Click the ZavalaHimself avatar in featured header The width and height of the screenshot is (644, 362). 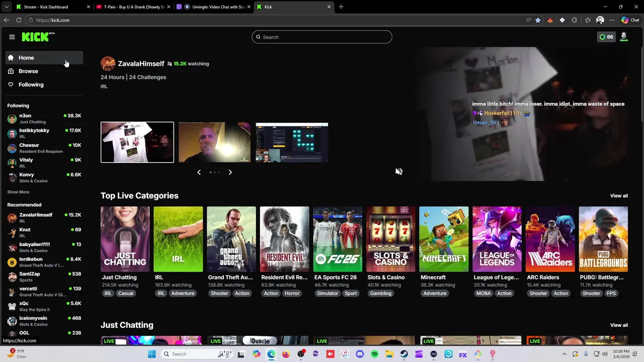(x=108, y=64)
